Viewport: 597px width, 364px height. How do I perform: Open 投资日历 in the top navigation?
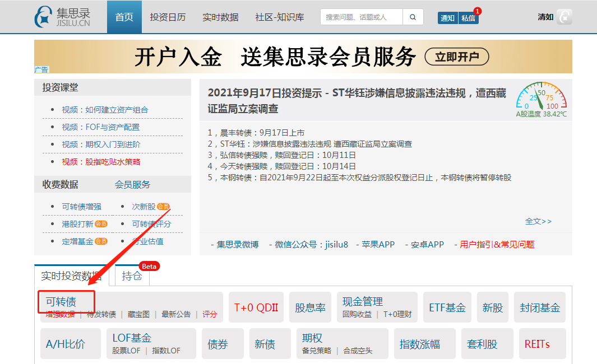168,17
